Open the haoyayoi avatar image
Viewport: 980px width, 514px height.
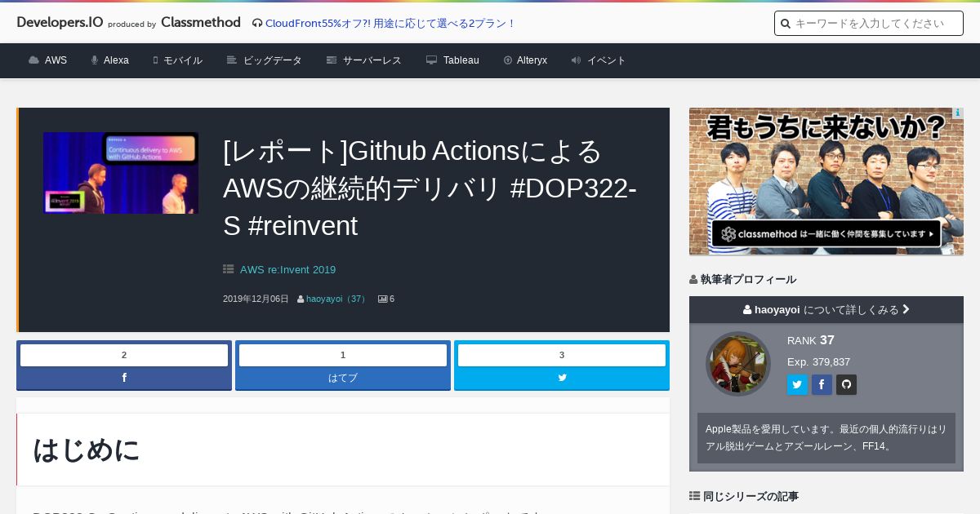click(x=738, y=364)
